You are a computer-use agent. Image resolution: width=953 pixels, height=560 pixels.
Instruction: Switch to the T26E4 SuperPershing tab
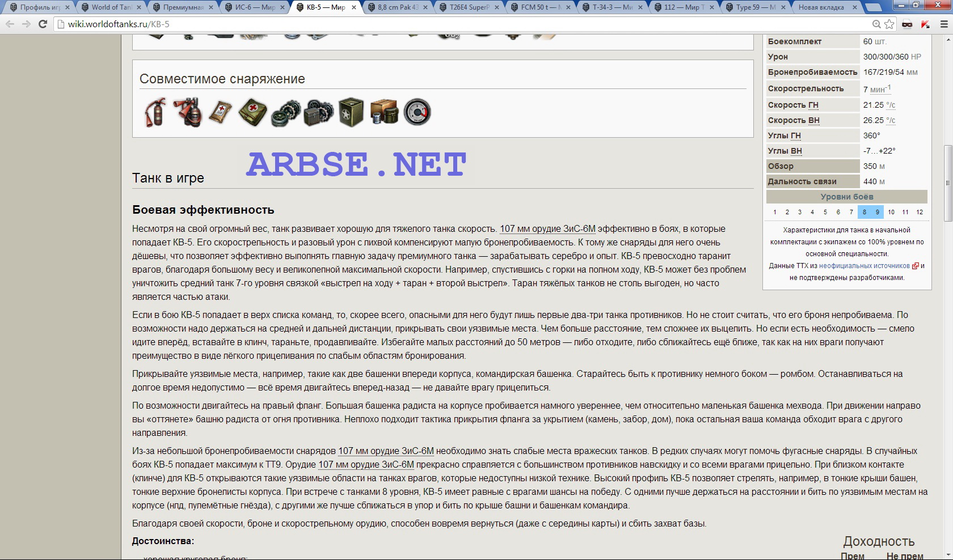pos(469,7)
